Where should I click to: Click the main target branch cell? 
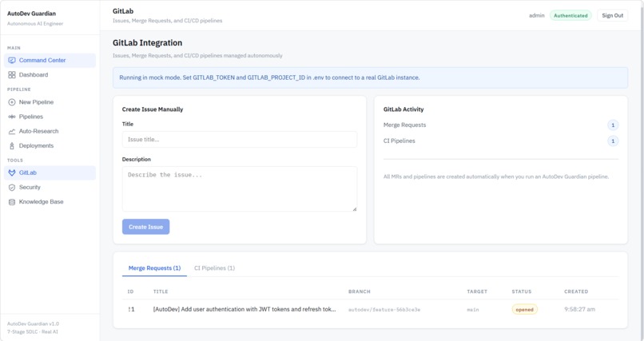473,310
